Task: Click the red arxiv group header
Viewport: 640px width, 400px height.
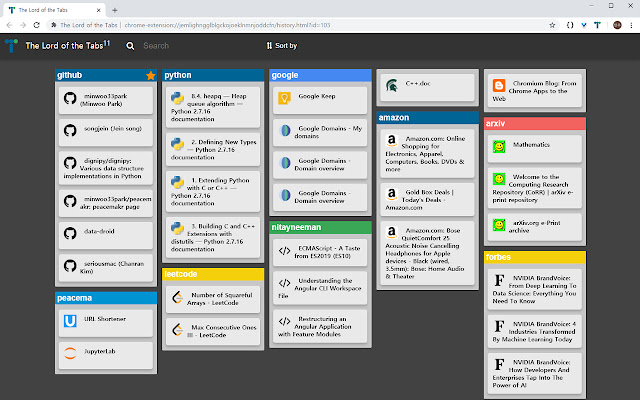Action: click(x=533, y=123)
